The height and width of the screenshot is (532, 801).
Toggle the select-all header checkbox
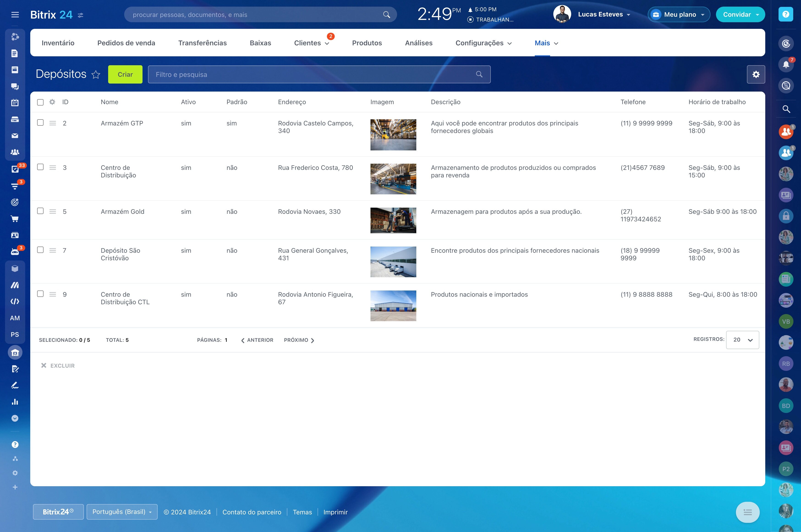[40, 102]
